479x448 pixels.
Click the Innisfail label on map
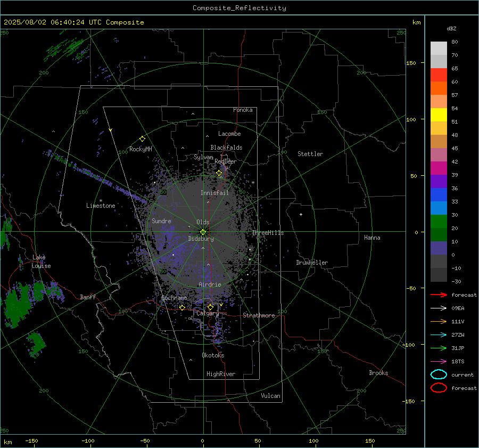pyautogui.click(x=214, y=193)
